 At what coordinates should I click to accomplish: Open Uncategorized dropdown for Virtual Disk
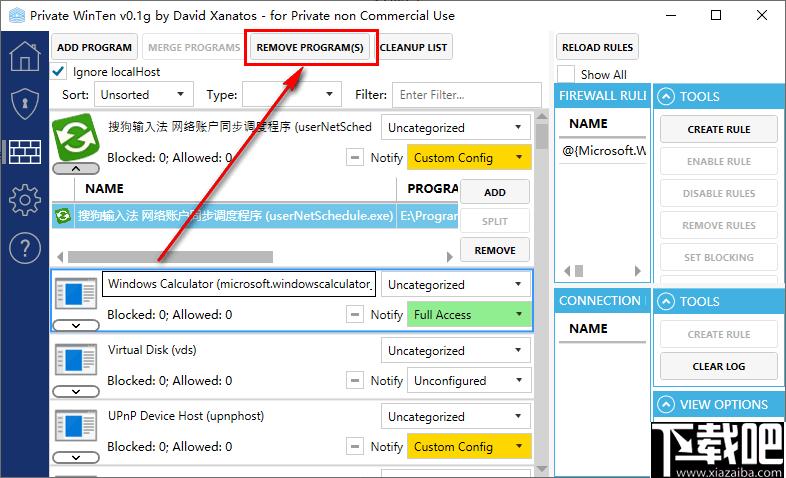(456, 350)
